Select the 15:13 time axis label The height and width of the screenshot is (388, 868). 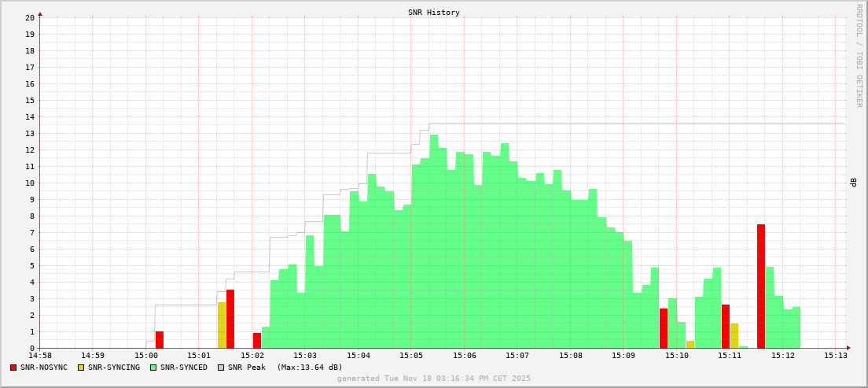(x=836, y=356)
